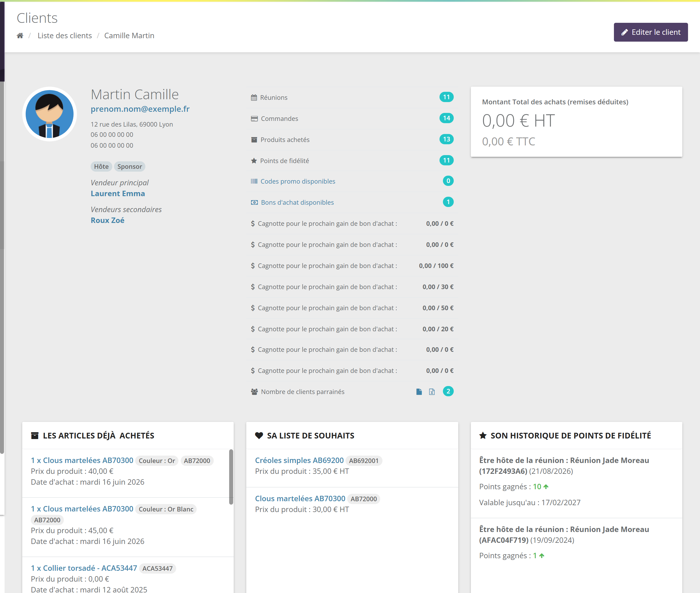The image size is (700, 593).
Task: Open wishlist Créoles simples AB69200
Action: 299,460
